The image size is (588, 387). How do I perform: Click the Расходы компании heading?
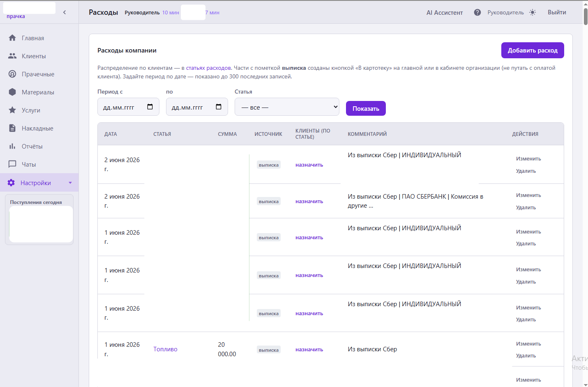tap(127, 50)
